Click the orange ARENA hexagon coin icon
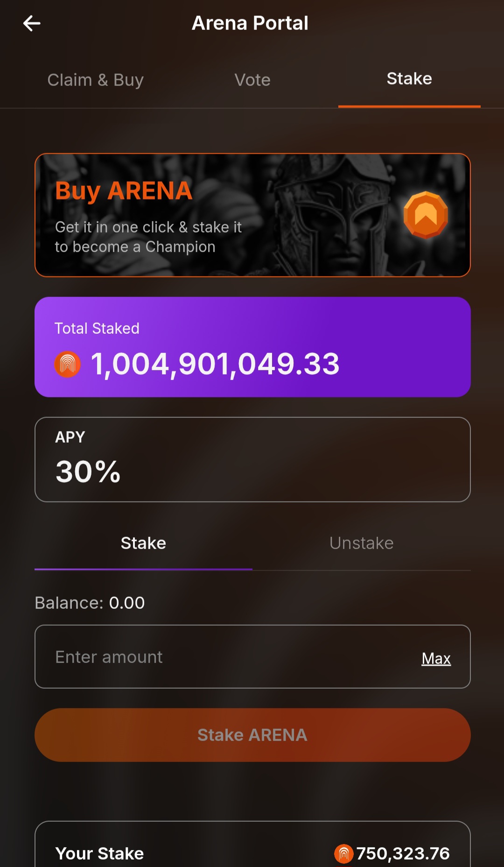This screenshot has height=867, width=504. click(x=426, y=215)
